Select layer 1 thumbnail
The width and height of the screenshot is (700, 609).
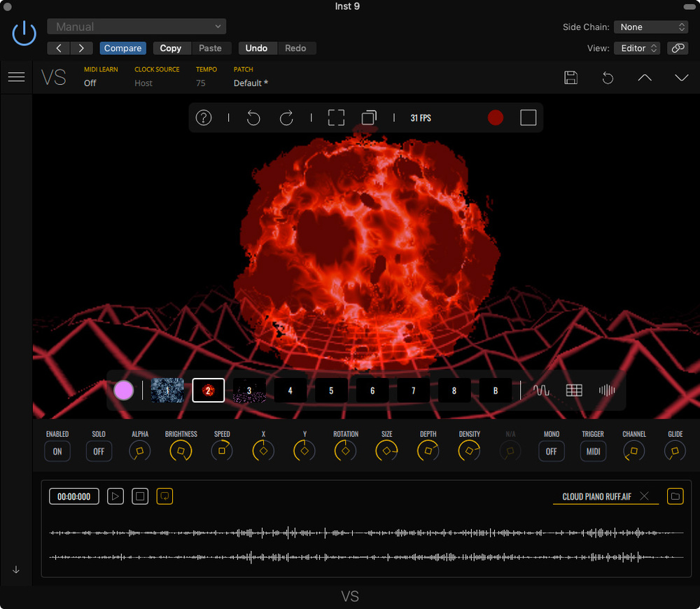[x=167, y=391]
